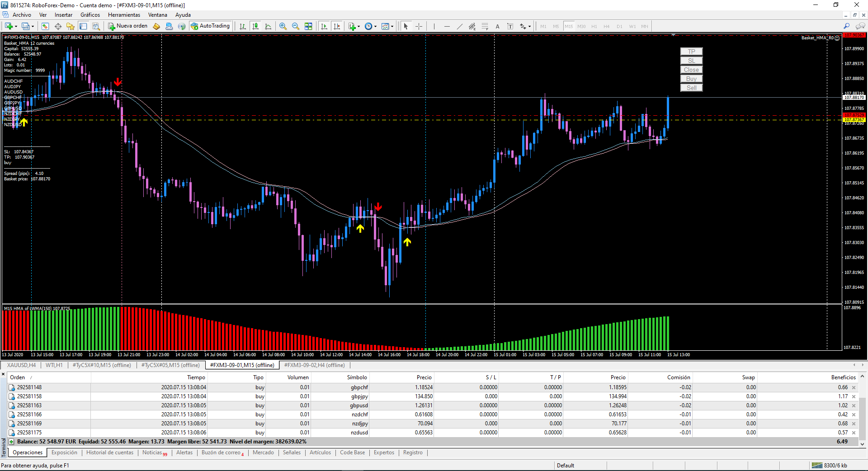Open the Strategy Tester icon
Image resolution: width=868 pixels, height=471 pixels.
tap(95, 26)
